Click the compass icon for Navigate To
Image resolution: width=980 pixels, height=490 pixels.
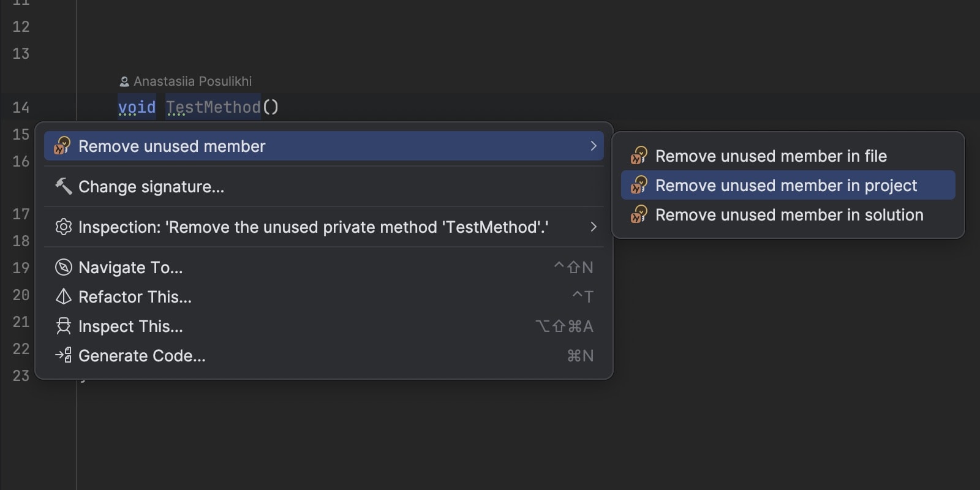pos(63,267)
